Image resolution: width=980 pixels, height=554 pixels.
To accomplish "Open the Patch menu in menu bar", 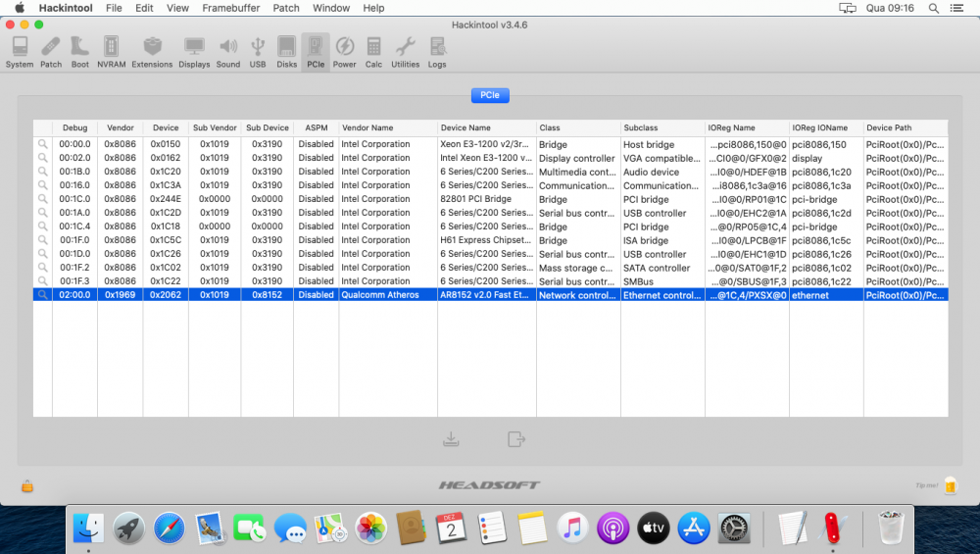I will [x=286, y=8].
